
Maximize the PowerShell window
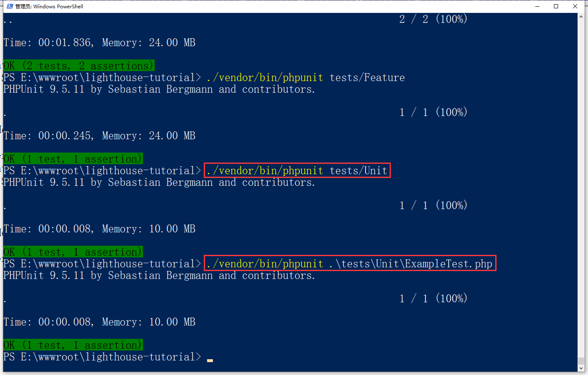(556, 6)
